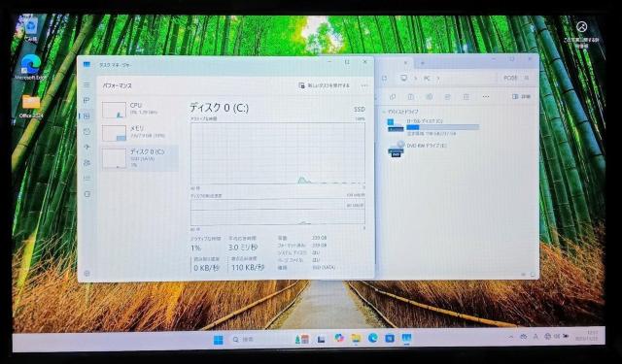Select Microsoft Edge desktop shortcut
This screenshot has height=364, width=622.
coord(30,67)
